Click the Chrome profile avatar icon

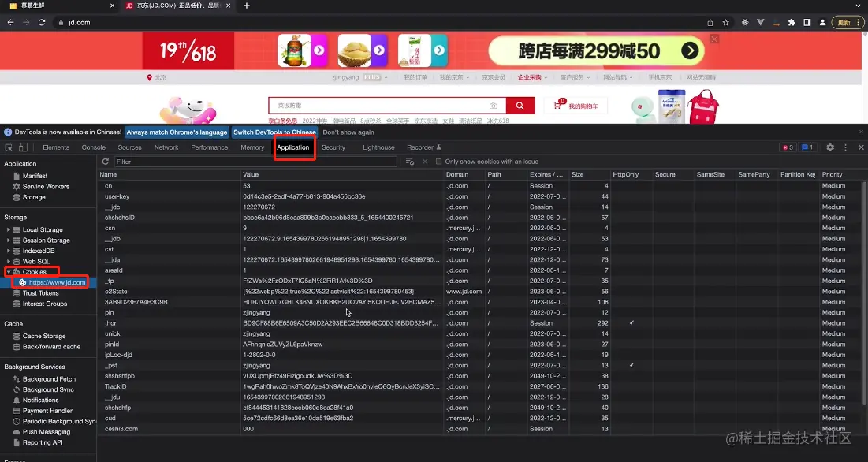tap(822, 23)
